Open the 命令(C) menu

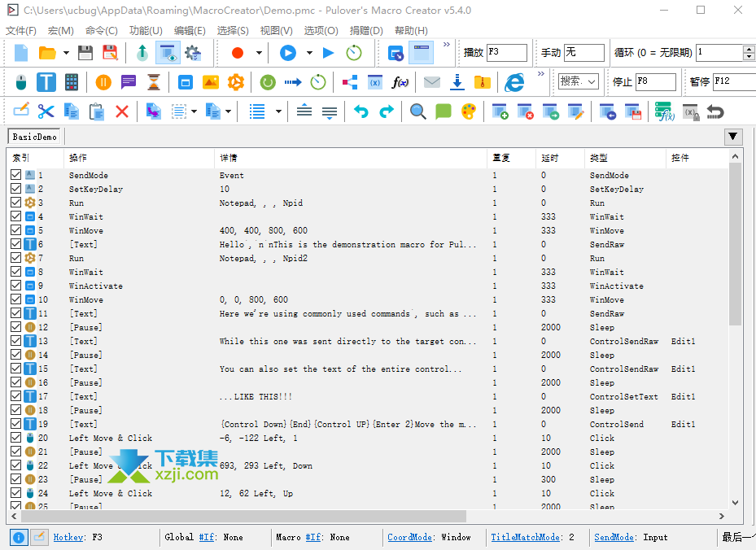tap(101, 31)
